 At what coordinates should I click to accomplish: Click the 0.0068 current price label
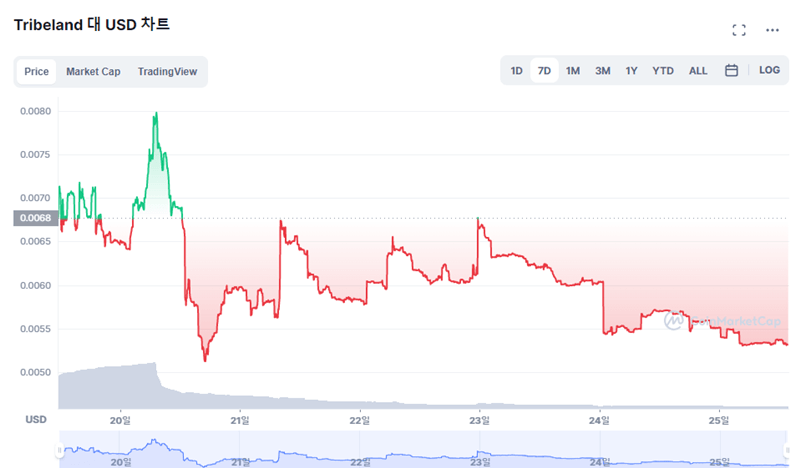tap(35, 218)
